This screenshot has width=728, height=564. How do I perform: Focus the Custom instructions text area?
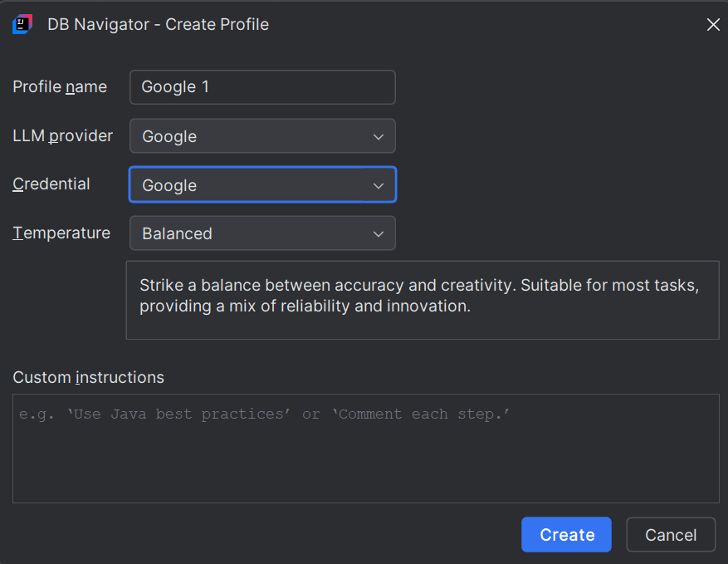coord(366,449)
